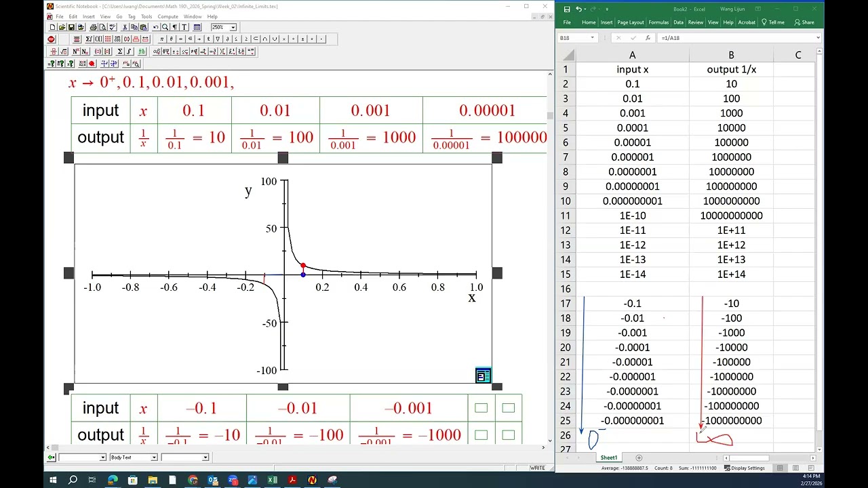Open the Name Box dropdown showing B18

(593, 38)
